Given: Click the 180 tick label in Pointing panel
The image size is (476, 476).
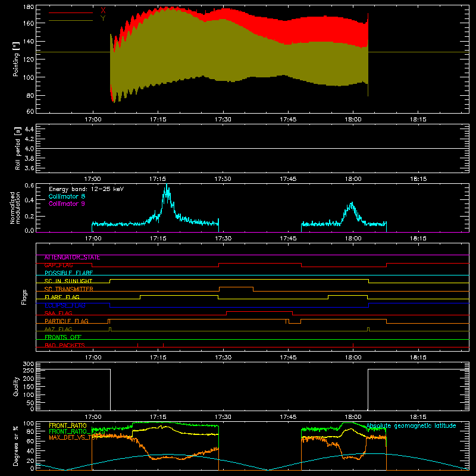Looking at the screenshot, I should tap(29, 7).
